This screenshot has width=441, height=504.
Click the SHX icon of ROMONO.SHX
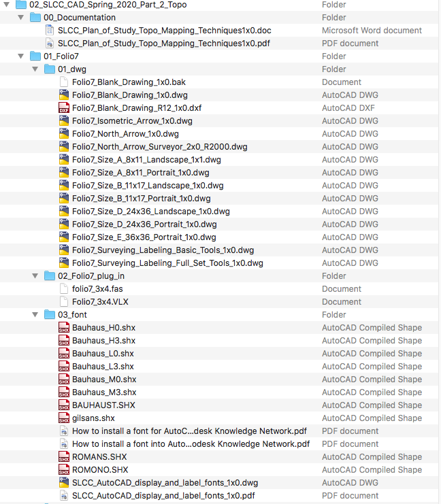pos(64,469)
